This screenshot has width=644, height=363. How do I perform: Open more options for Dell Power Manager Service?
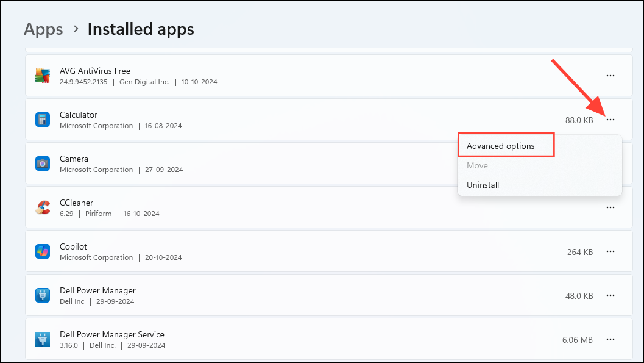(610, 339)
